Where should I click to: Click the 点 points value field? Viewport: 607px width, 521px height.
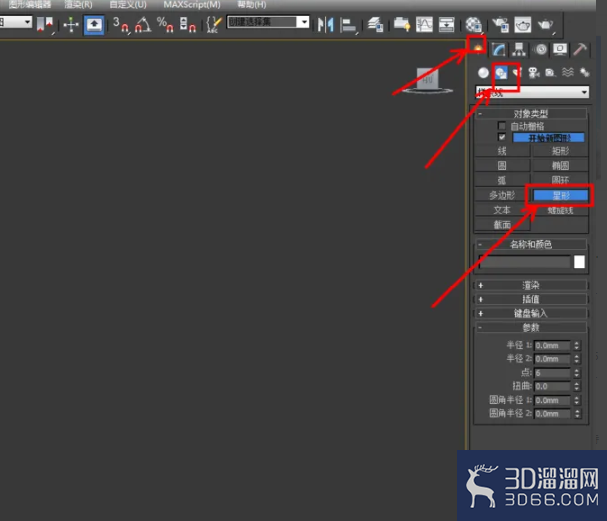(552, 373)
